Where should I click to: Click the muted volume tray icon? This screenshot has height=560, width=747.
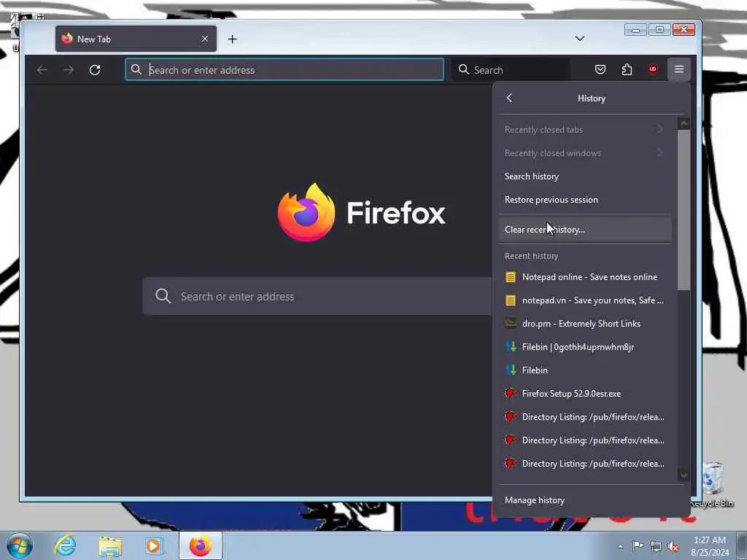(673, 546)
